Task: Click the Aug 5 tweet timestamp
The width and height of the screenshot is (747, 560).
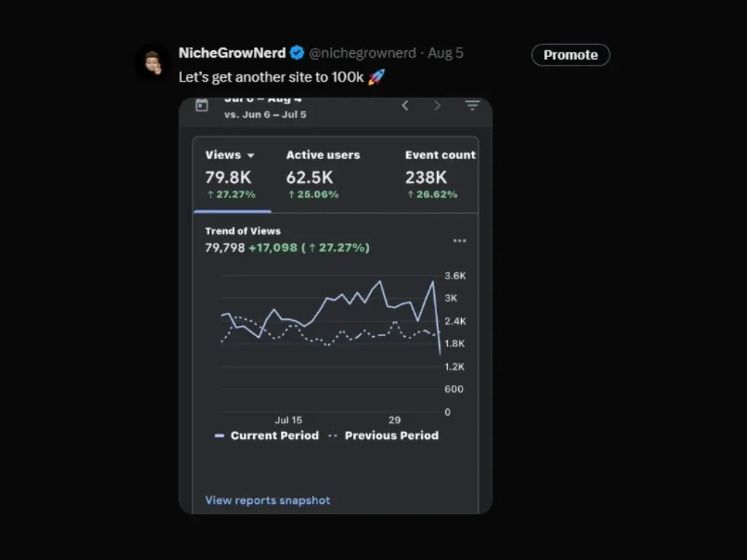Action: (x=446, y=53)
